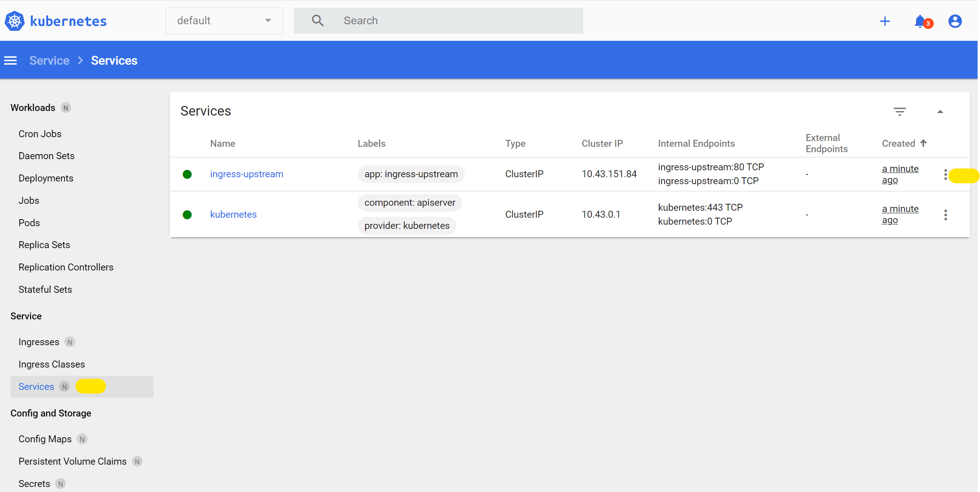The height and width of the screenshot is (492, 980).
Task: Click the Workloads section heading
Action: (33, 108)
